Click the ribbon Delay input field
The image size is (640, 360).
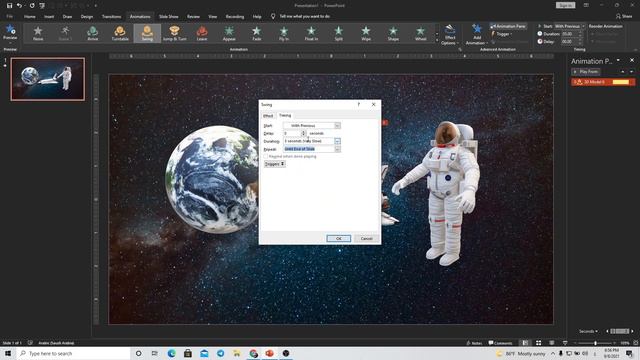click(569, 42)
